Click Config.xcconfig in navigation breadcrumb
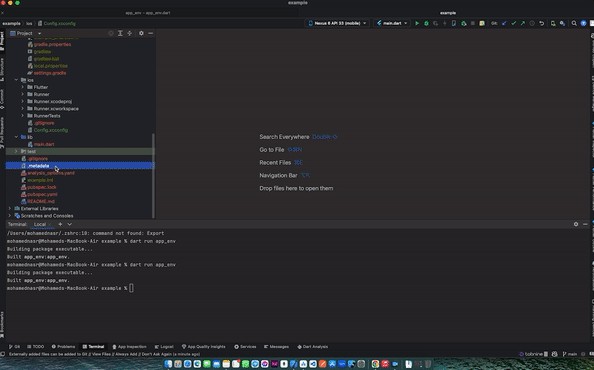Viewport: 594px width, 370px height. (x=59, y=23)
